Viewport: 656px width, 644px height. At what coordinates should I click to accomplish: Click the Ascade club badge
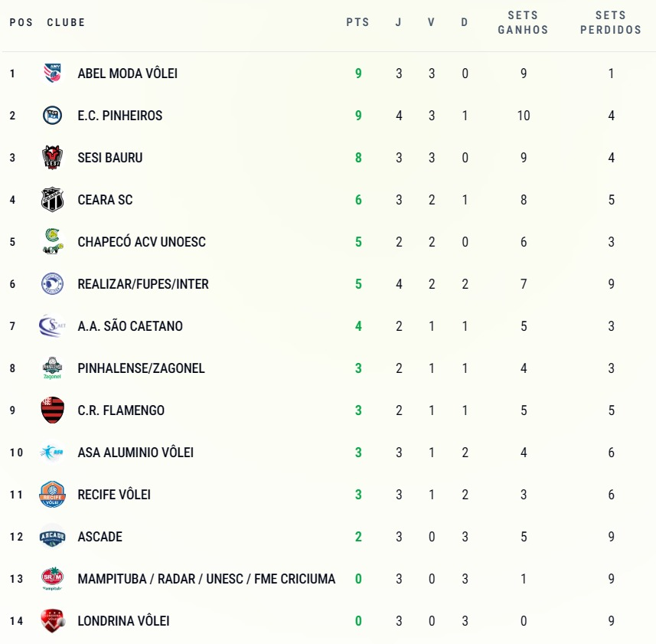click(52, 537)
